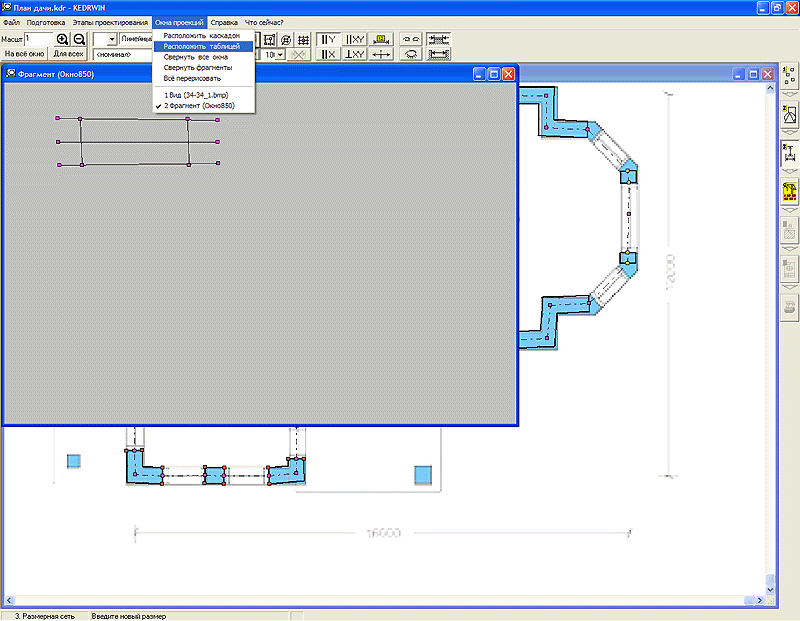This screenshot has width=800, height=621.
Task: Select the ||XY constraint icon
Action: pyautogui.click(x=355, y=39)
